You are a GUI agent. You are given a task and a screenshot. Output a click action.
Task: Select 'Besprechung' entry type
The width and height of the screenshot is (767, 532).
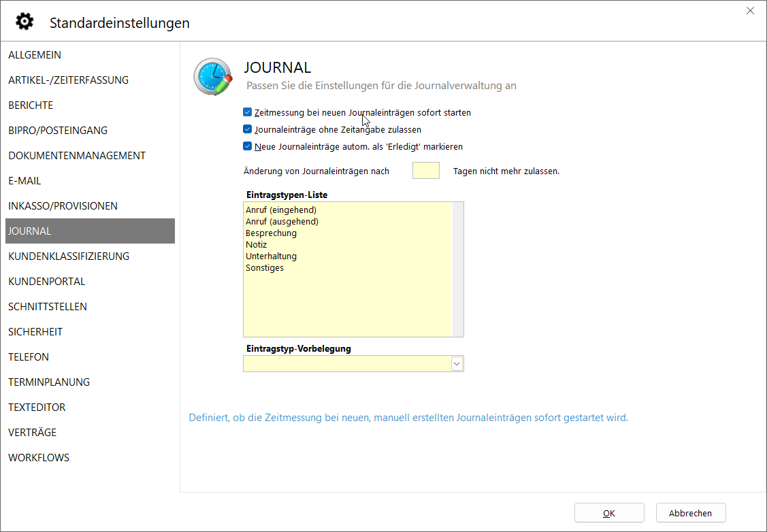pyautogui.click(x=271, y=233)
